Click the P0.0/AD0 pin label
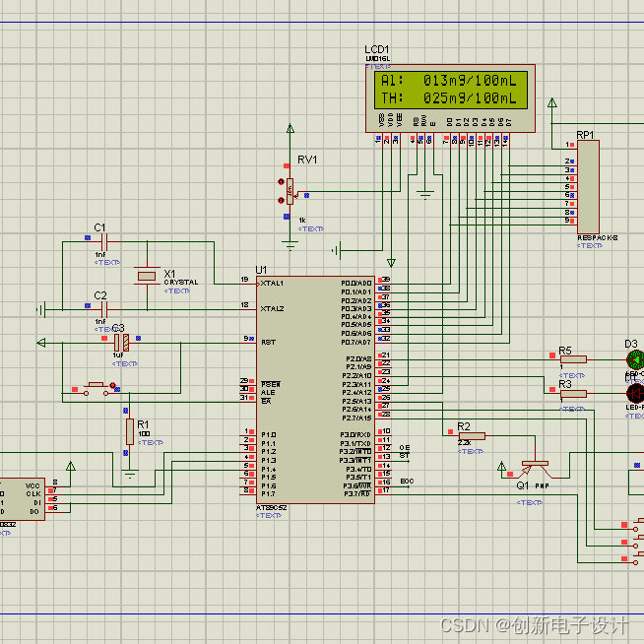Image resolution: width=644 pixels, height=644 pixels. [356, 284]
